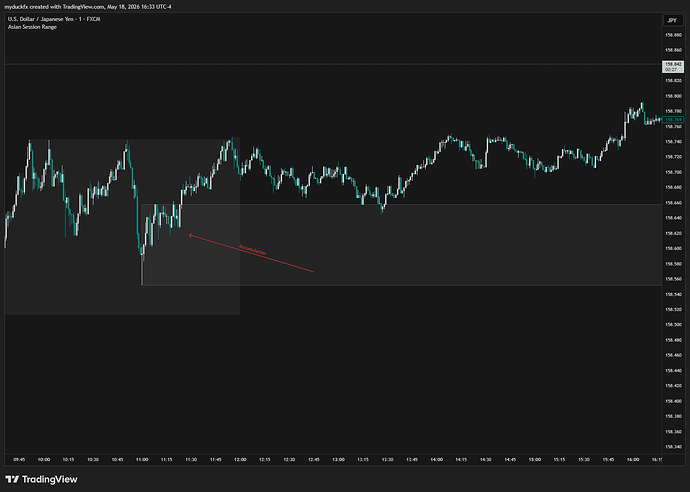This screenshot has height=492, width=690.
Task: Click the Asian Session Range indicator label
Action: (x=32, y=27)
